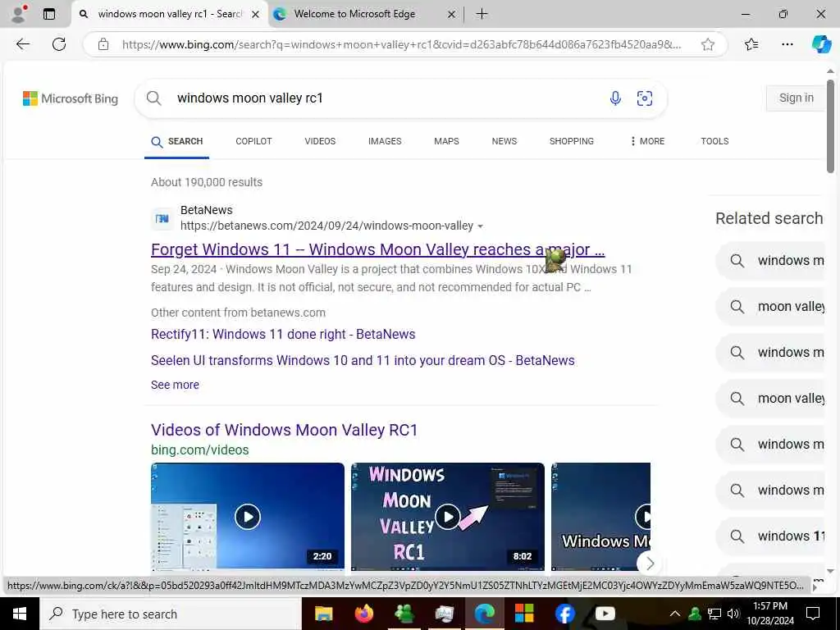The image size is (840, 630).
Task: Open the volume speaker tray icon
Action: click(x=733, y=614)
